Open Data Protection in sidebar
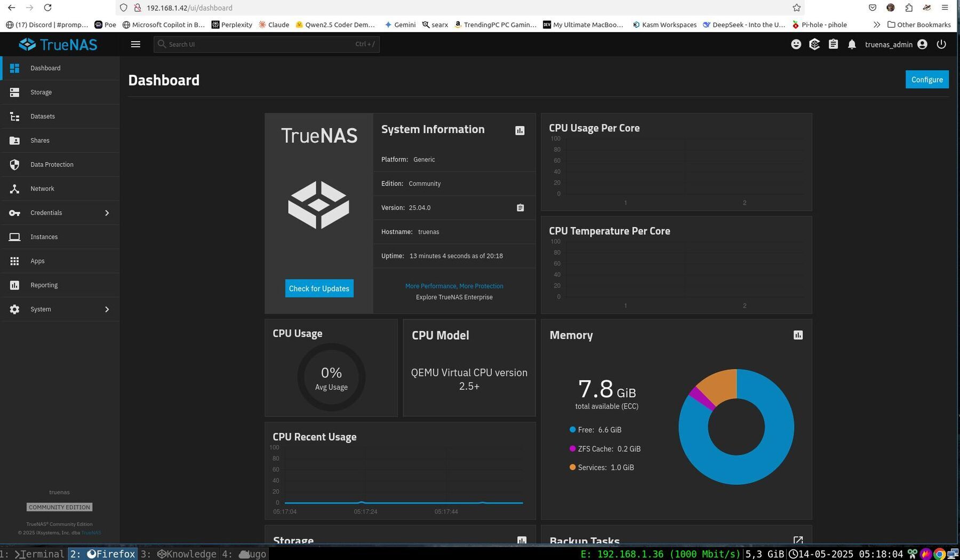 coord(52,165)
